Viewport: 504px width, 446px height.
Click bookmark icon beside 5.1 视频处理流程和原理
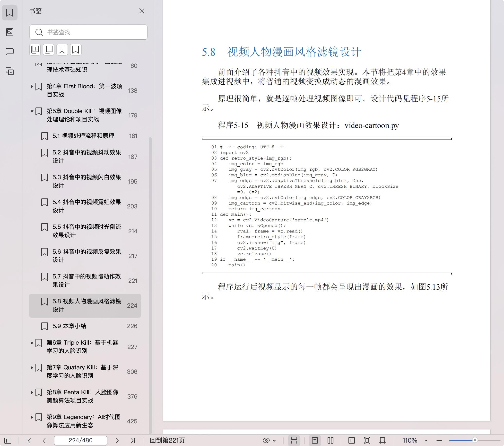44,136
